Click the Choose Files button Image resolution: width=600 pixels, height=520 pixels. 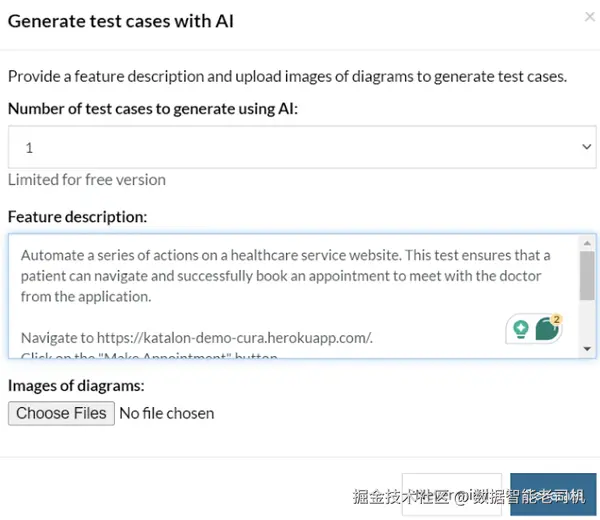(61, 413)
